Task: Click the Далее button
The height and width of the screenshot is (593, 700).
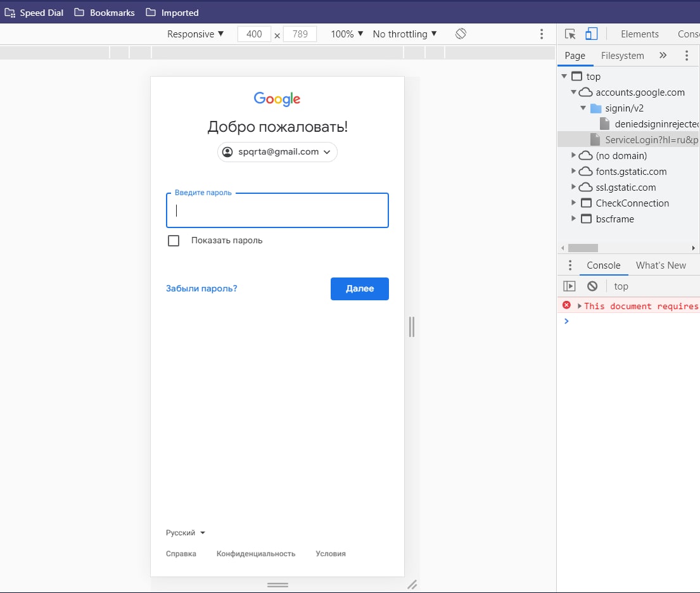Action: pos(360,289)
